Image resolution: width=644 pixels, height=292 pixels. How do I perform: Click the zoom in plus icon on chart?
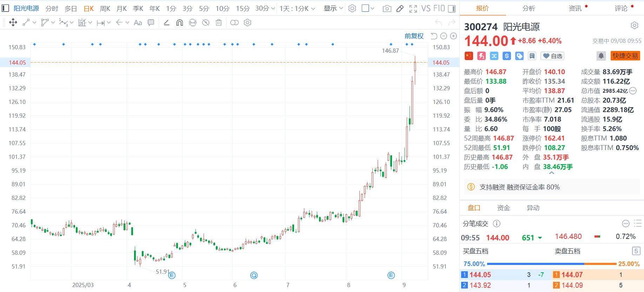(x=453, y=36)
